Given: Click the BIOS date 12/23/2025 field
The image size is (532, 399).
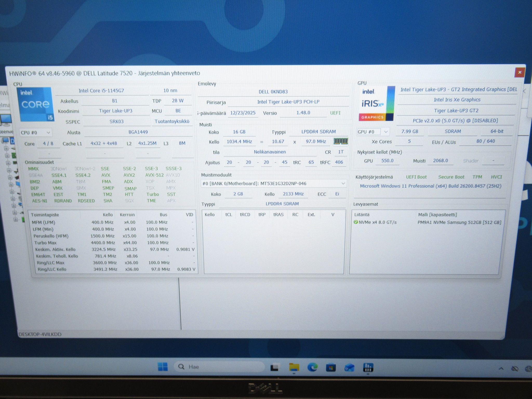Looking at the screenshot, I should pyautogui.click(x=243, y=113).
